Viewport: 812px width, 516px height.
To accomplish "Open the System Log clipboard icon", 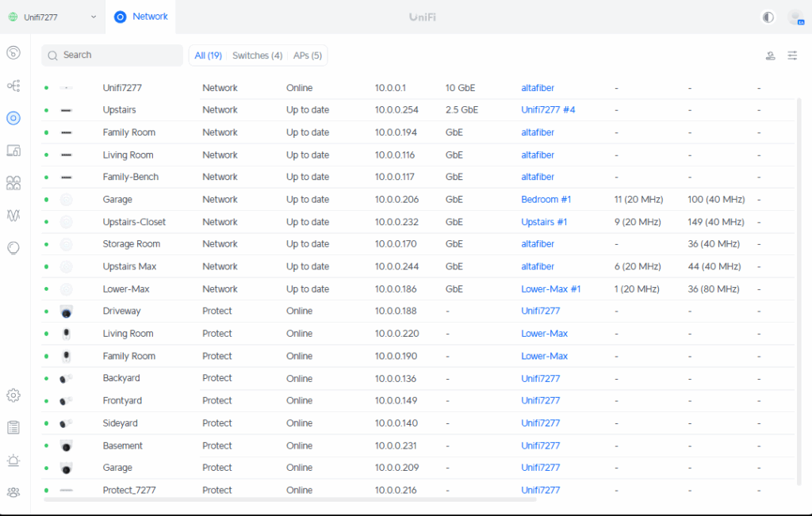I will pyautogui.click(x=13, y=427).
